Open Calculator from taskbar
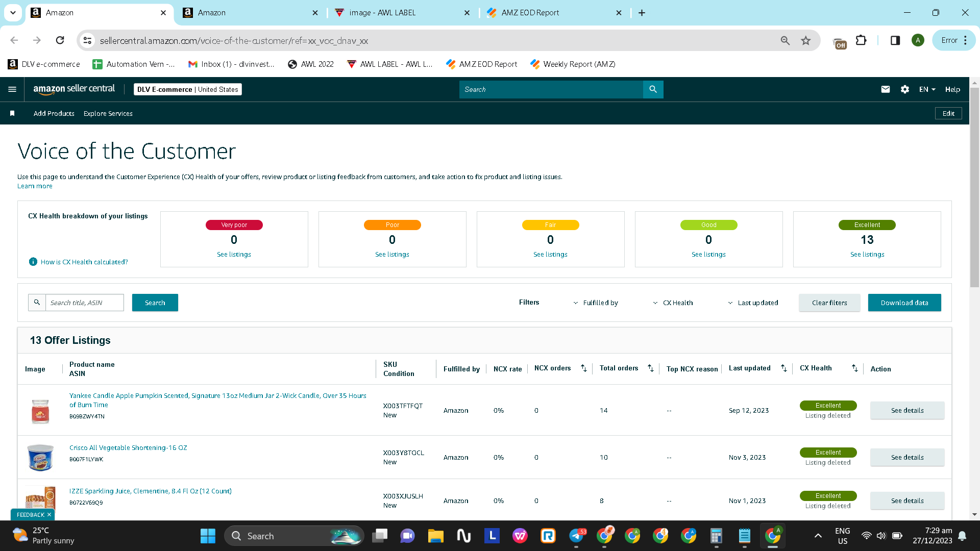The width and height of the screenshot is (980, 551). 716,536
